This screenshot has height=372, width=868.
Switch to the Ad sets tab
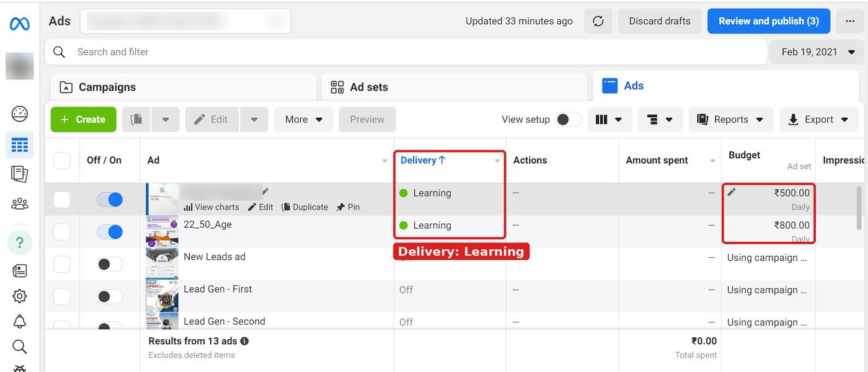click(454, 87)
